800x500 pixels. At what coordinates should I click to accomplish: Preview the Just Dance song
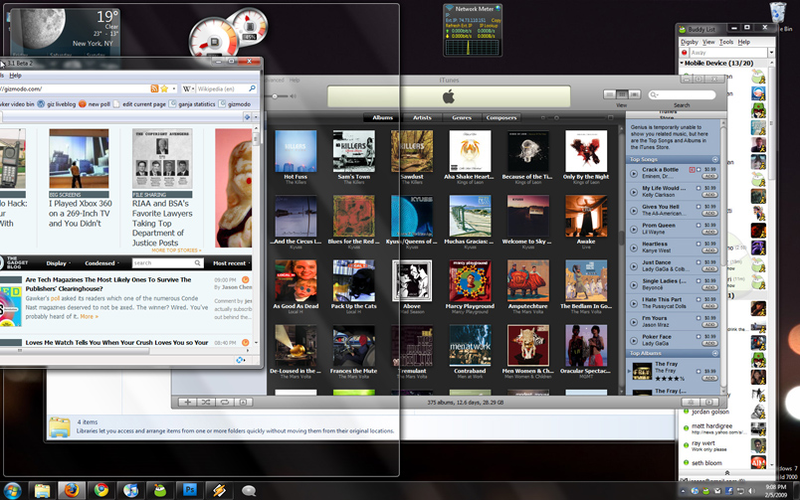634,266
